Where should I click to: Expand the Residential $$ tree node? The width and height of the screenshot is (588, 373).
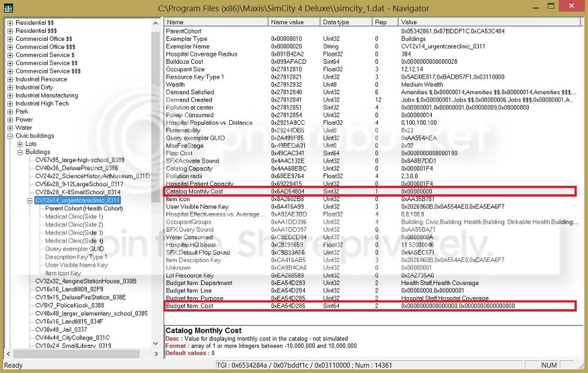pyautogui.click(x=10, y=23)
